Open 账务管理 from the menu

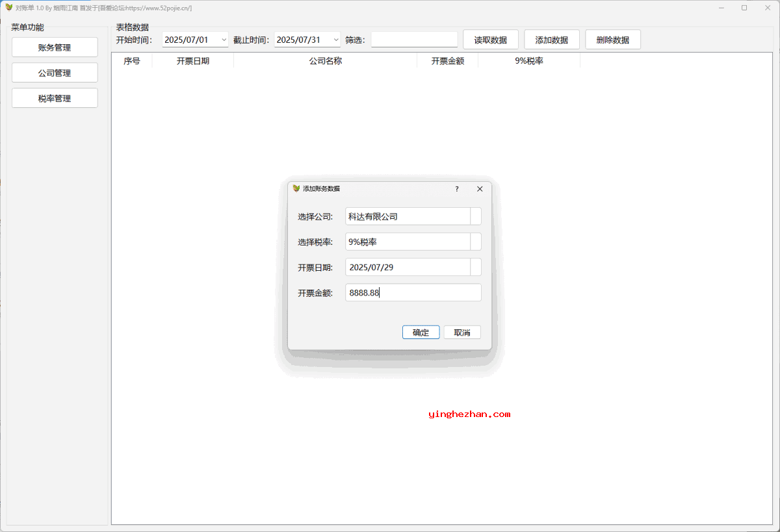[x=55, y=47]
